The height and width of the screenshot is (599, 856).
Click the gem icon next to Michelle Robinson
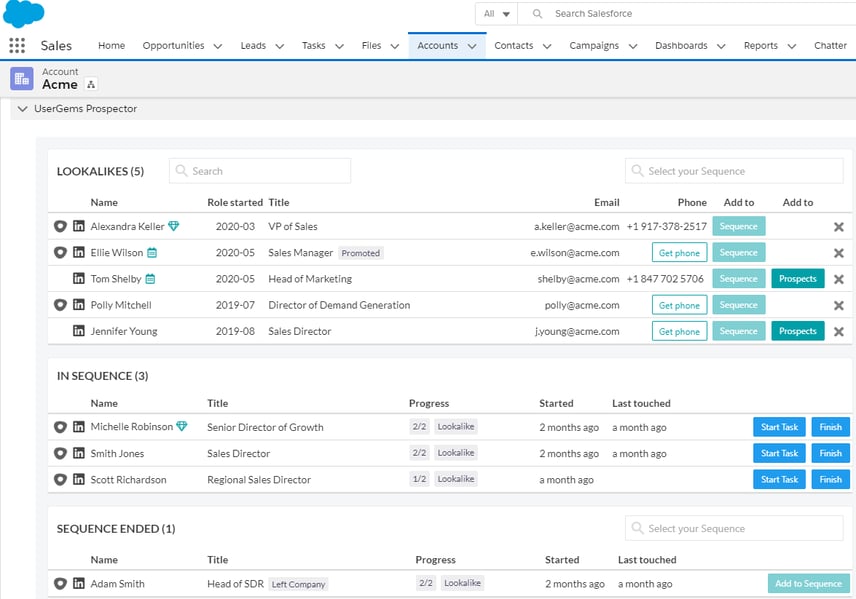pyautogui.click(x=182, y=426)
